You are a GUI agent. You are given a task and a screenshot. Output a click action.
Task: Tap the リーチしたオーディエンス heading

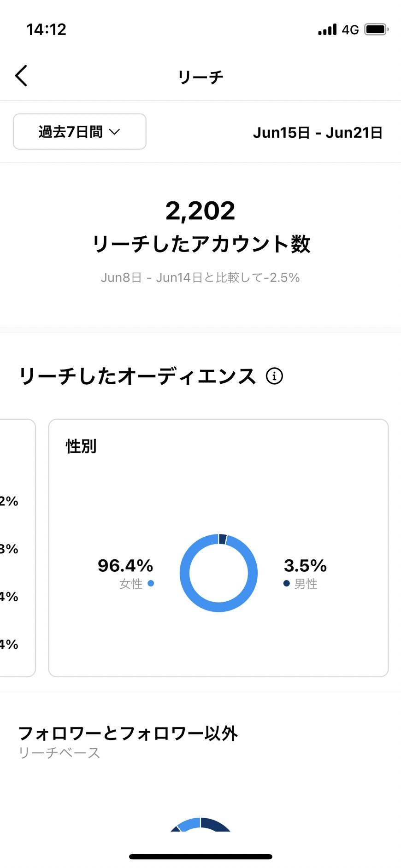[137, 376]
